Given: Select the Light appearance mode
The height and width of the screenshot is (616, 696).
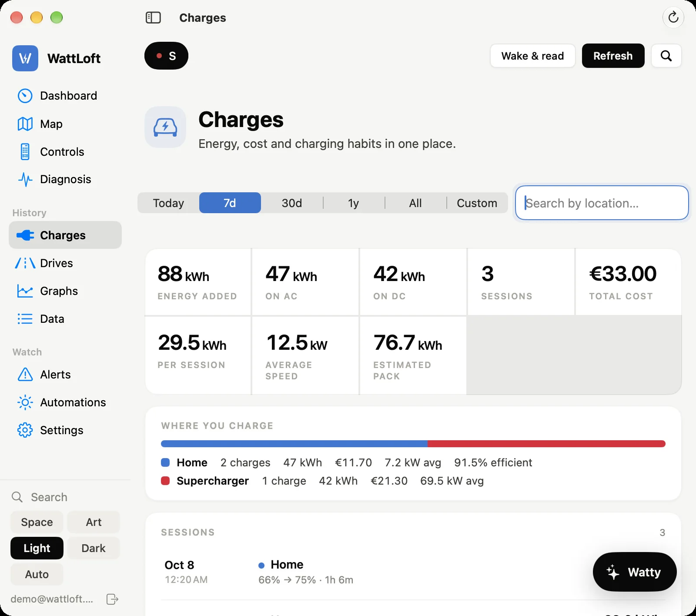Looking at the screenshot, I should click(x=37, y=548).
